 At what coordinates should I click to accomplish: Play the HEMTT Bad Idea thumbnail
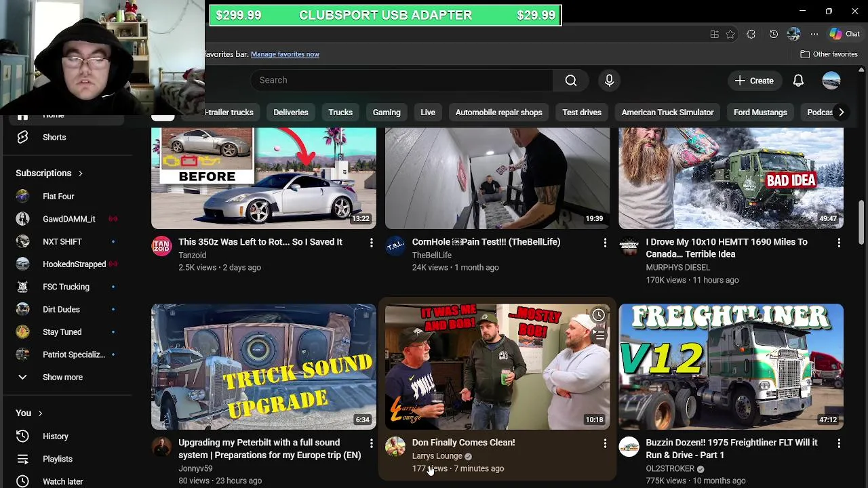[731, 178]
